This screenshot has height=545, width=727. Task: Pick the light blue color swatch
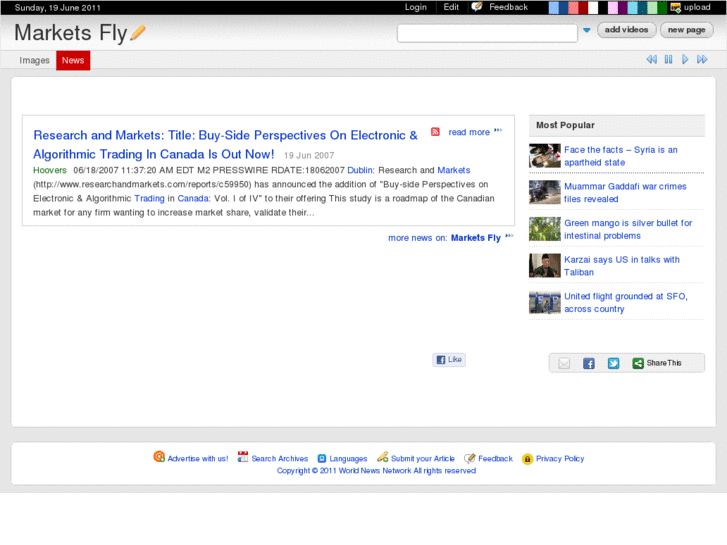554,7
